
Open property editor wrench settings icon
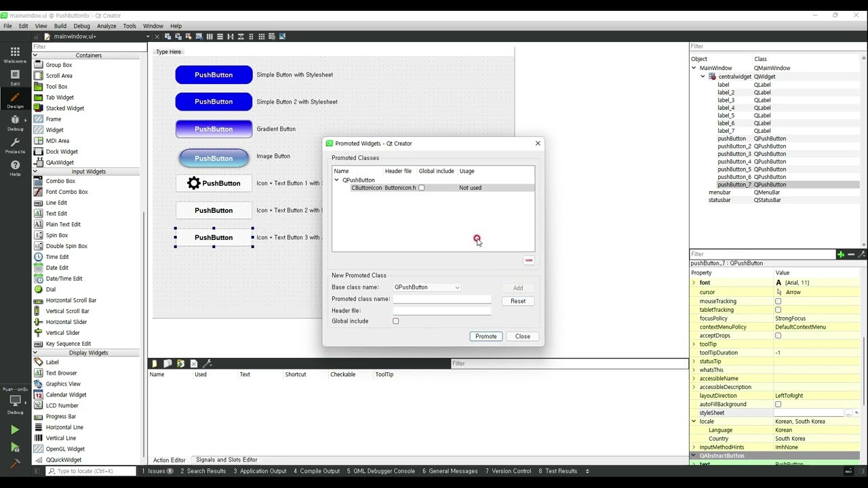click(861, 255)
